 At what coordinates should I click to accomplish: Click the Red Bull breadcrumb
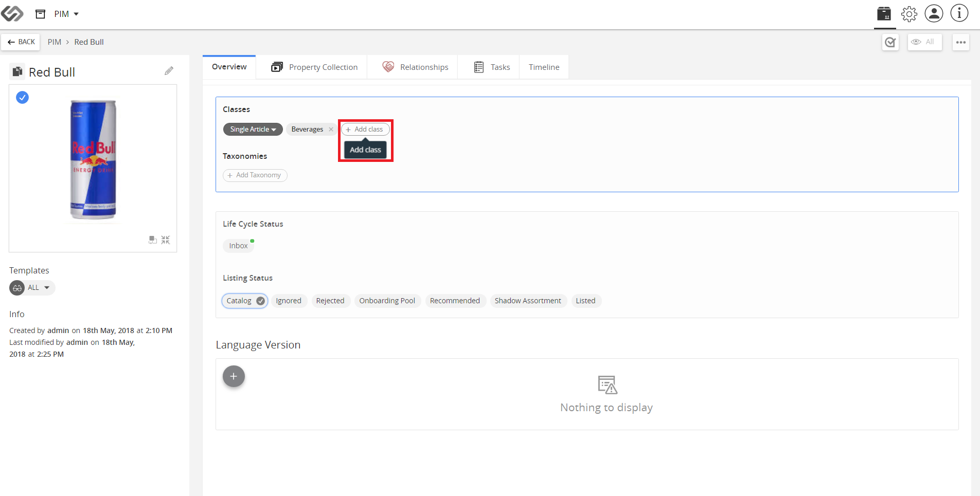(x=89, y=42)
